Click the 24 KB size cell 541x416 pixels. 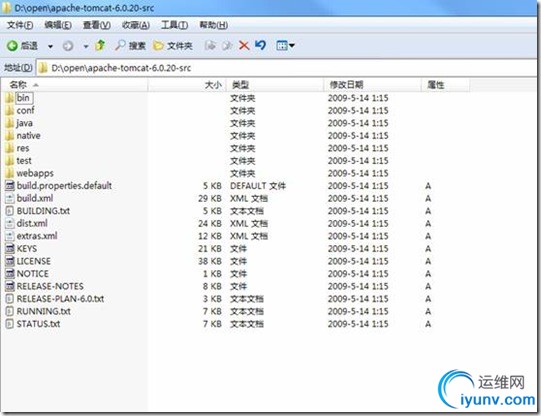(x=210, y=224)
